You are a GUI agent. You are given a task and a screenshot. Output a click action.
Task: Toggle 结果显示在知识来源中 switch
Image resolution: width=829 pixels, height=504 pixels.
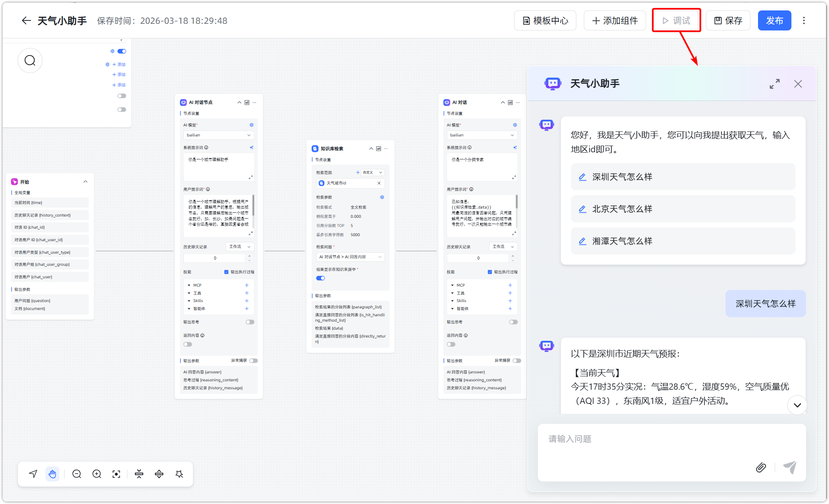click(320, 278)
